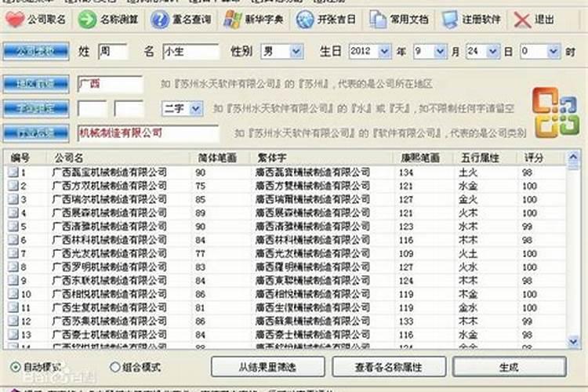Click the results list scroll-up arrow
This screenshot has width=588, height=392.
point(573,157)
